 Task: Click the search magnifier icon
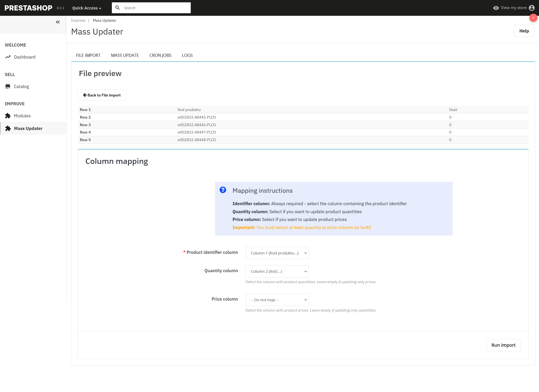coord(118,8)
